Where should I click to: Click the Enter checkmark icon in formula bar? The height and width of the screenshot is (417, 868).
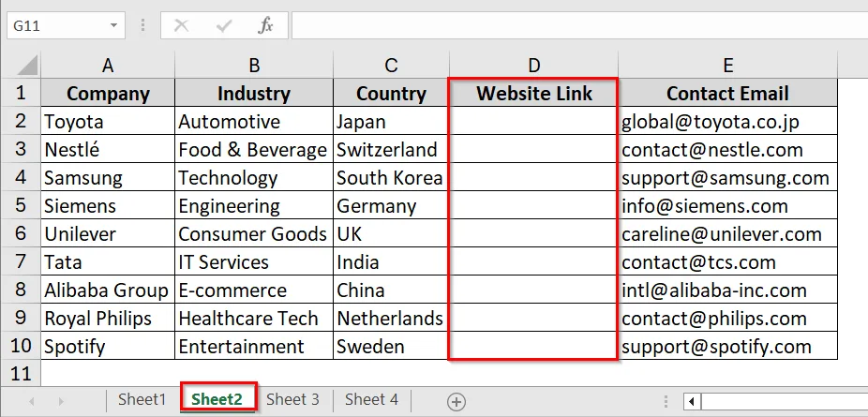click(224, 25)
